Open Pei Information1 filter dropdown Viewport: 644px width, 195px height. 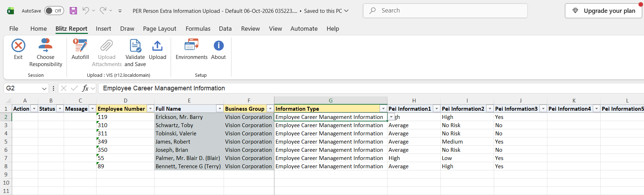436,109
